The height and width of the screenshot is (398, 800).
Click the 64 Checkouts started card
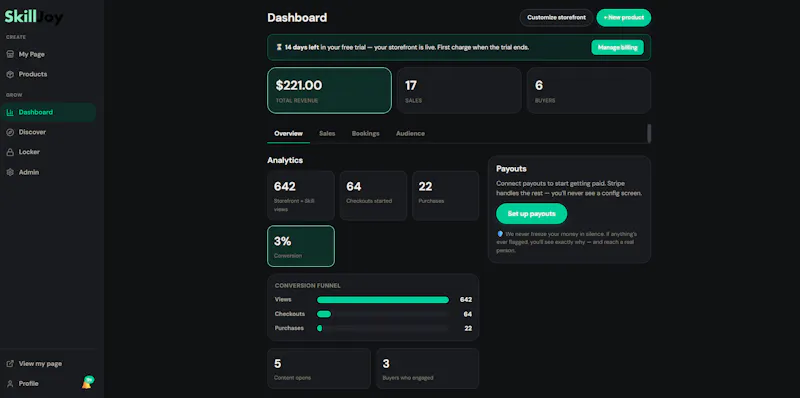(x=373, y=195)
